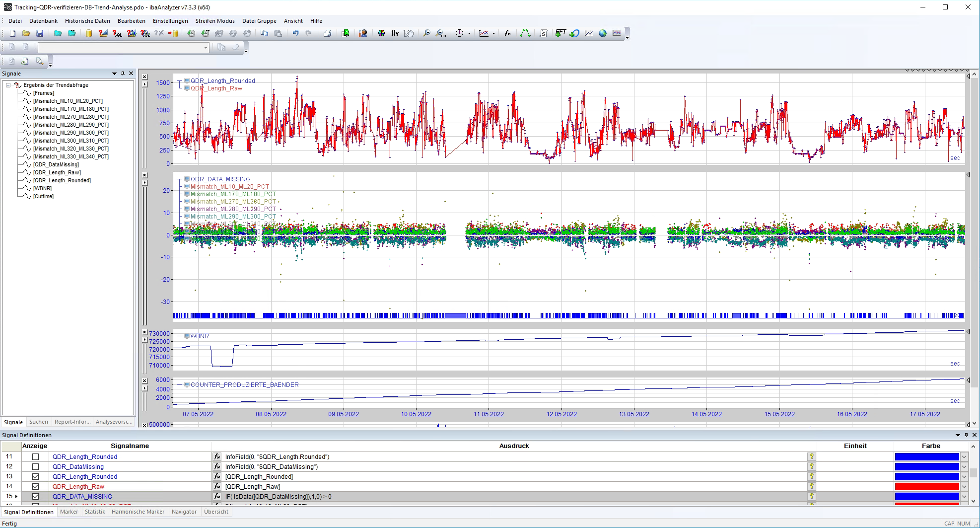This screenshot has width=980, height=528.
Task: Click blue color swatch for row 13
Action: (x=926, y=477)
